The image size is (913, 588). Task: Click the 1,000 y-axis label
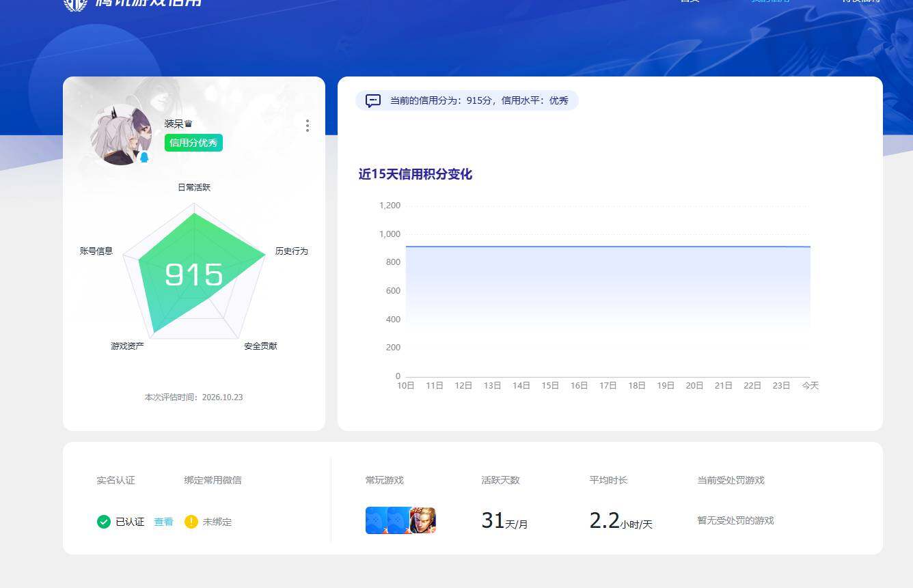click(390, 234)
